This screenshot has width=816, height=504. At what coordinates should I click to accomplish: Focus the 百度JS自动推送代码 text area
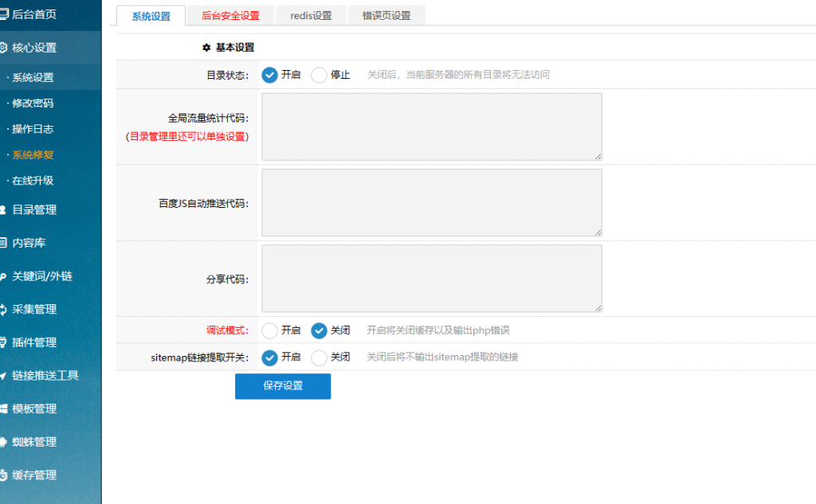(431, 202)
